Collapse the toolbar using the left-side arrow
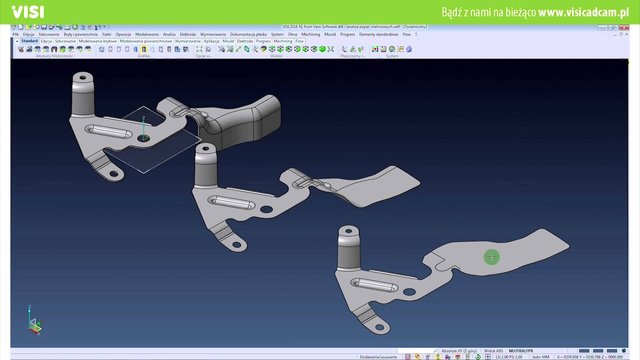The width and height of the screenshot is (640, 360). pyautogui.click(x=17, y=41)
